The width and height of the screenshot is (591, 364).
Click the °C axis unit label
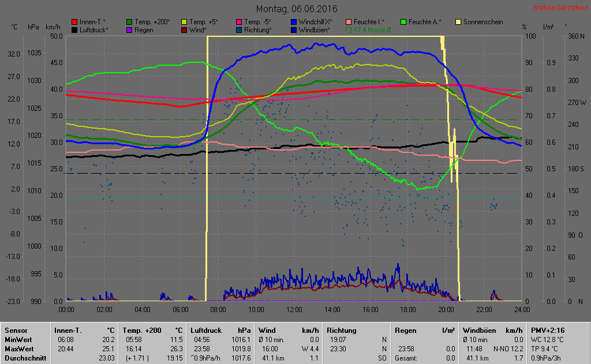(x=14, y=27)
